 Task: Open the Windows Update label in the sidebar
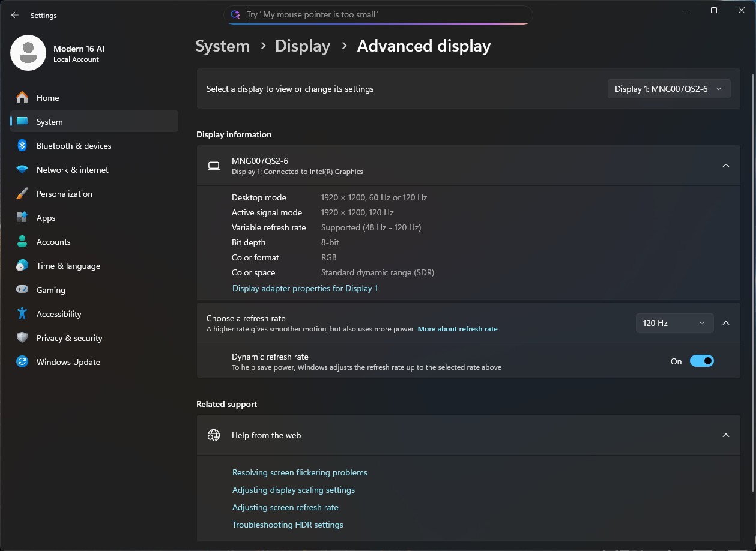click(x=68, y=362)
